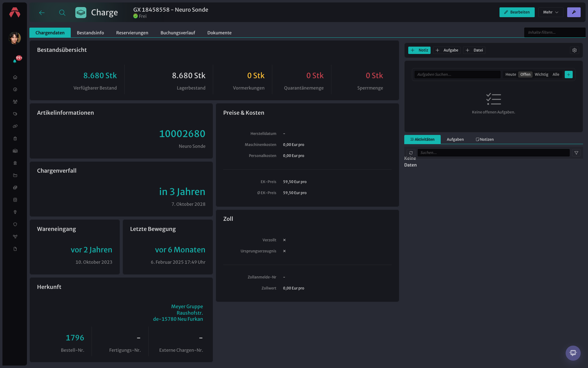Expand the Mehr dropdown menu

tap(551, 12)
